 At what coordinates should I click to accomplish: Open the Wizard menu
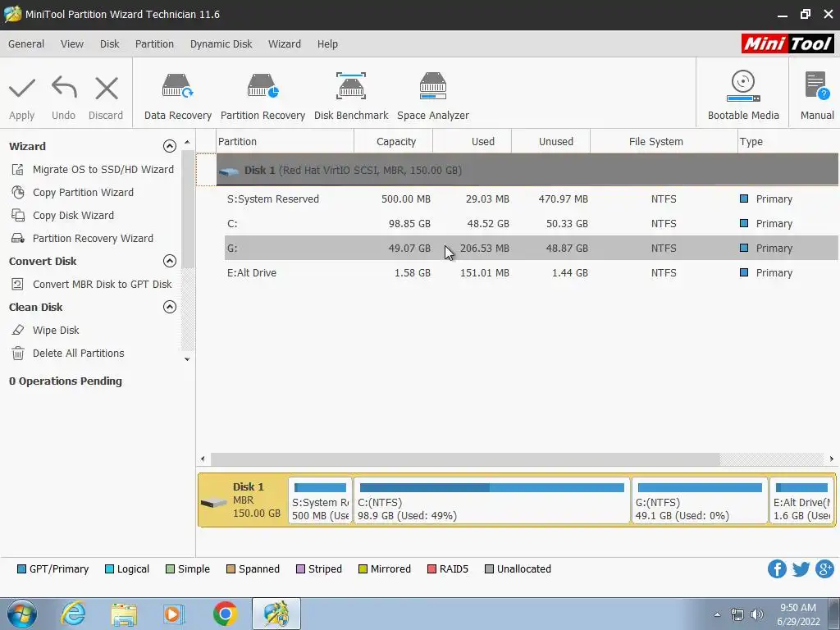coord(285,44)
